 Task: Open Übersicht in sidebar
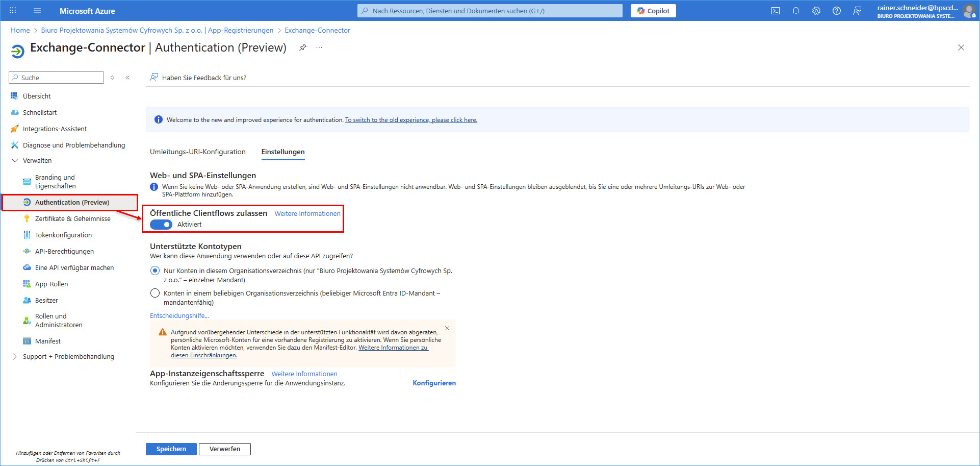[37, 96]
